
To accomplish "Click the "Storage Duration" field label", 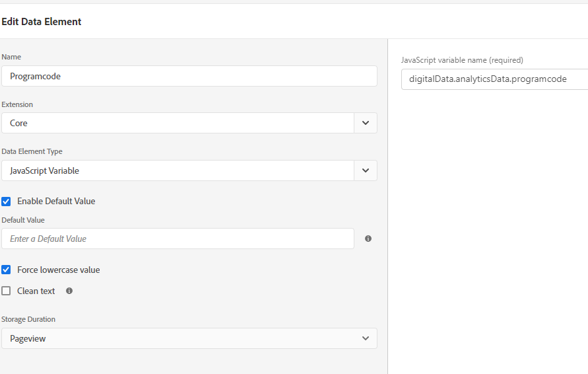I will coord(28,319).
